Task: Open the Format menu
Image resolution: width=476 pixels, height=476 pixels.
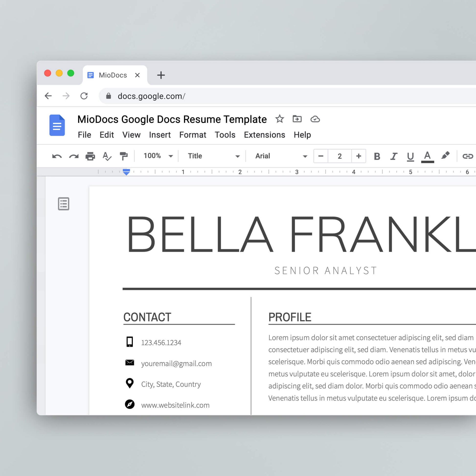Action: click(193, 135)
